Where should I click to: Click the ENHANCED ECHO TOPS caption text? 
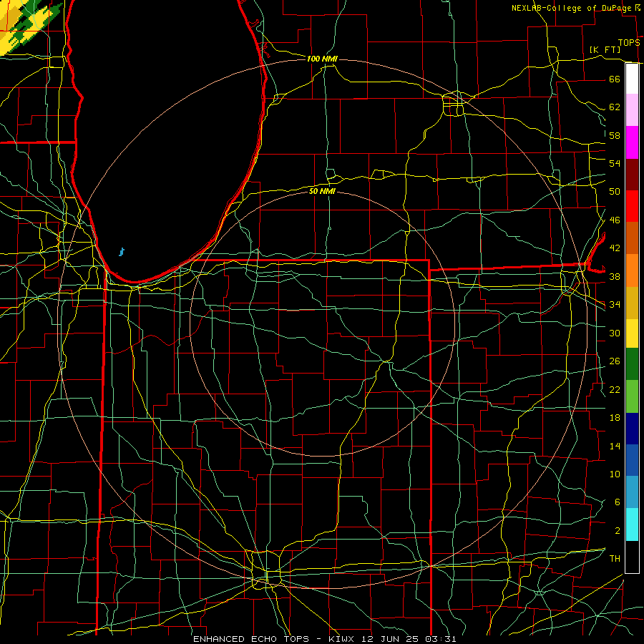(251, 639)
